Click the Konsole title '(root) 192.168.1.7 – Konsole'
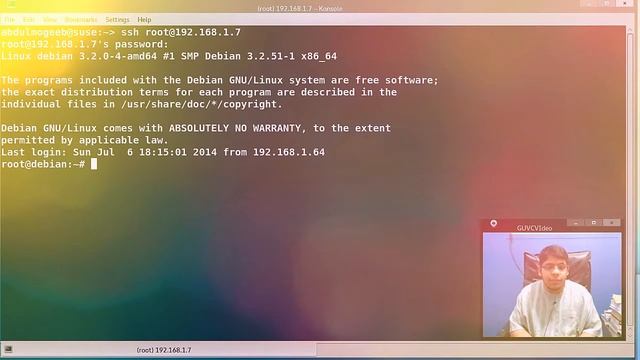 [x=300, y=8]
